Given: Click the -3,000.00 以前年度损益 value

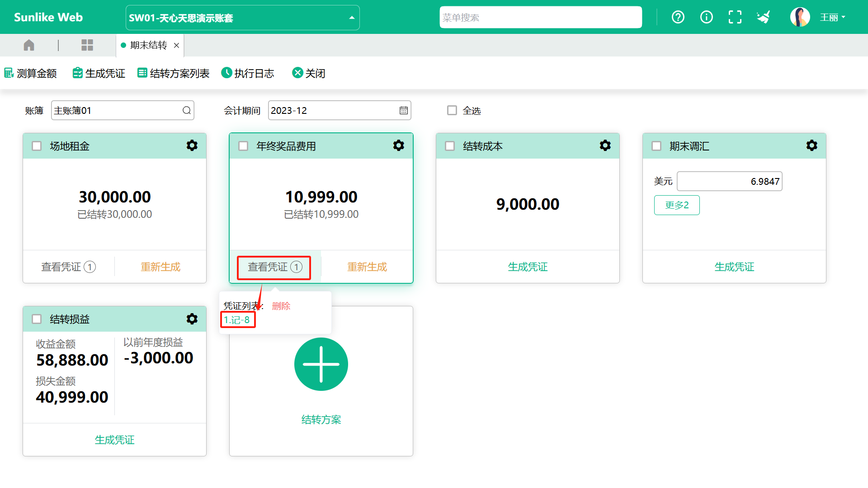Looking at the screenshot, I should click(x=159, y=358).
